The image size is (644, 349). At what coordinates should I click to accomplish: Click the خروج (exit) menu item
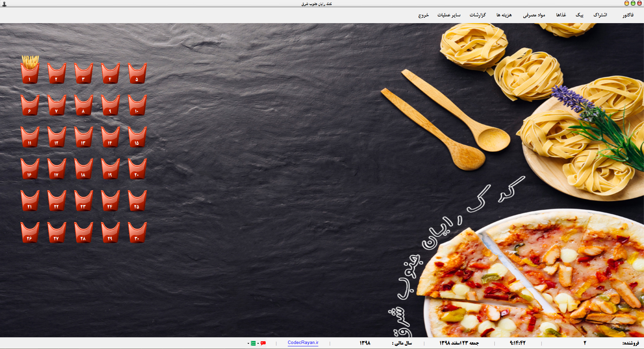(x=423, y=15)
